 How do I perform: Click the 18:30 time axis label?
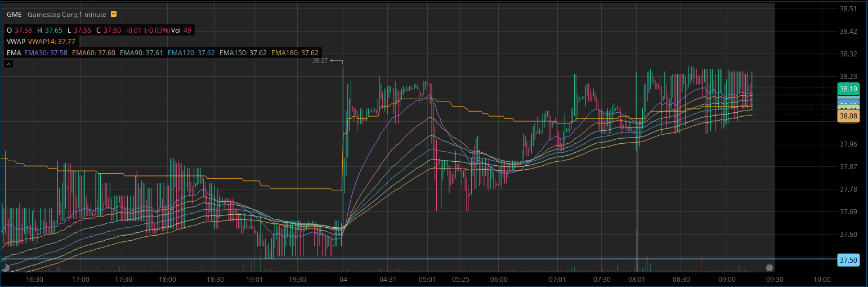tap(216, 279)
